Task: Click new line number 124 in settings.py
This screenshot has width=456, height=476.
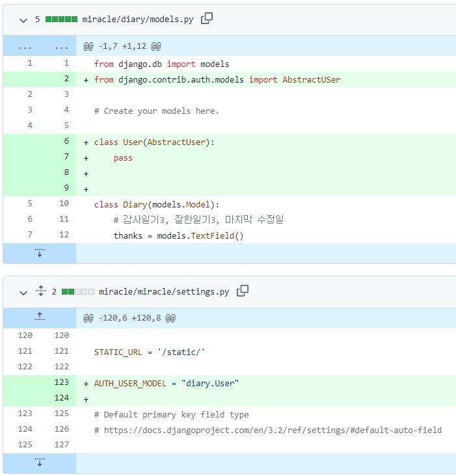Action: pyautogui.click(x=62, y=398)
